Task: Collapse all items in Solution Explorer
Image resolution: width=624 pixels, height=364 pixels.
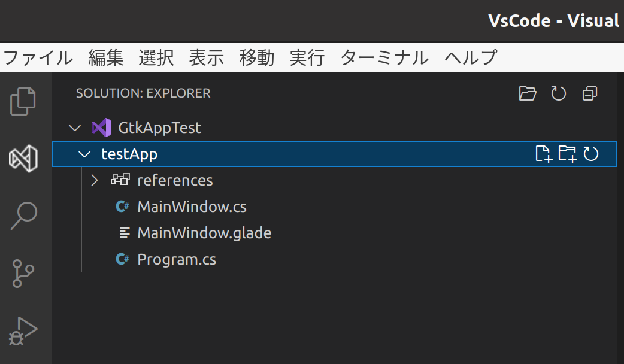Action: [589, 93]
